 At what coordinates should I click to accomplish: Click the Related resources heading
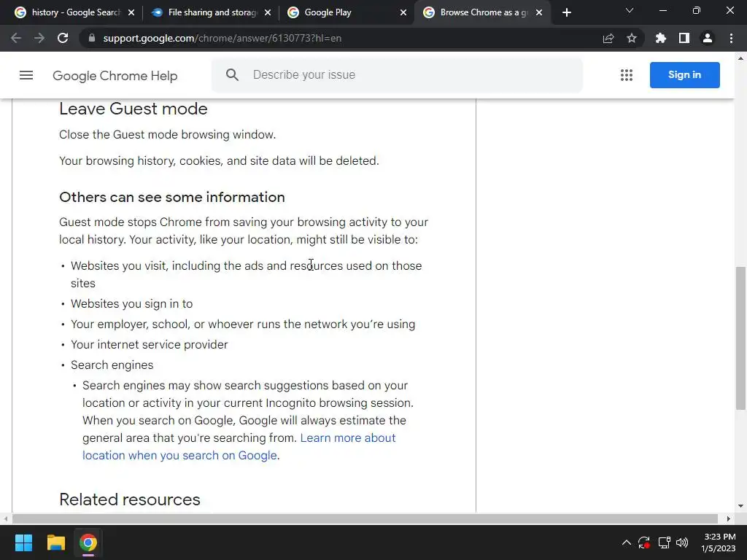coord(130,499)
